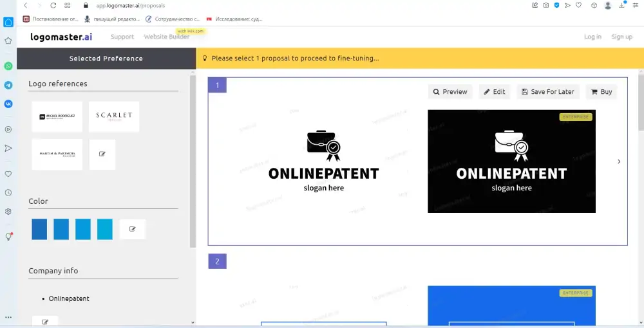Open the Support menu item

(122, 37)
